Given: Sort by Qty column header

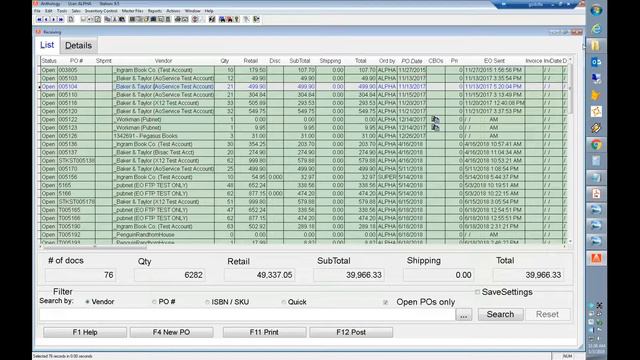Looking at the screenshot, I should 224,61.
